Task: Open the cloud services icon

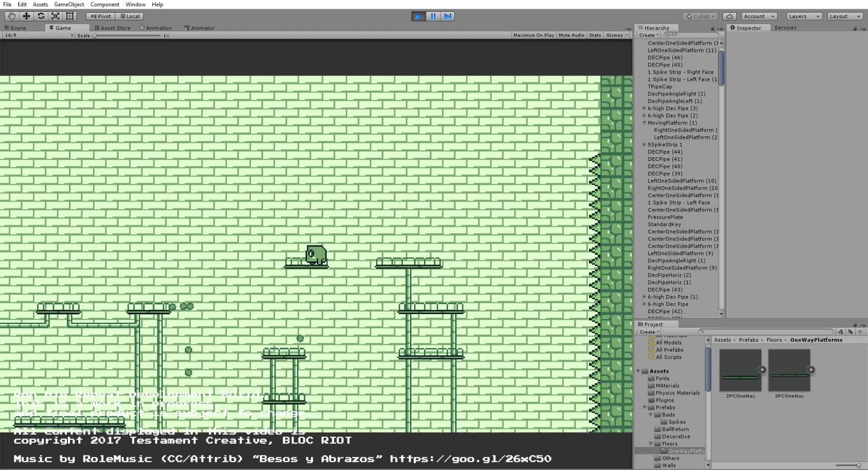Action: 729,16
